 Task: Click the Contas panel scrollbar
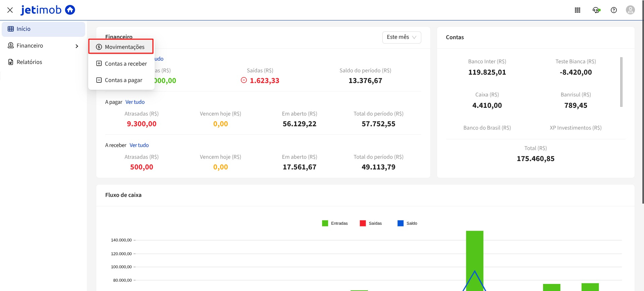(621, 82)
